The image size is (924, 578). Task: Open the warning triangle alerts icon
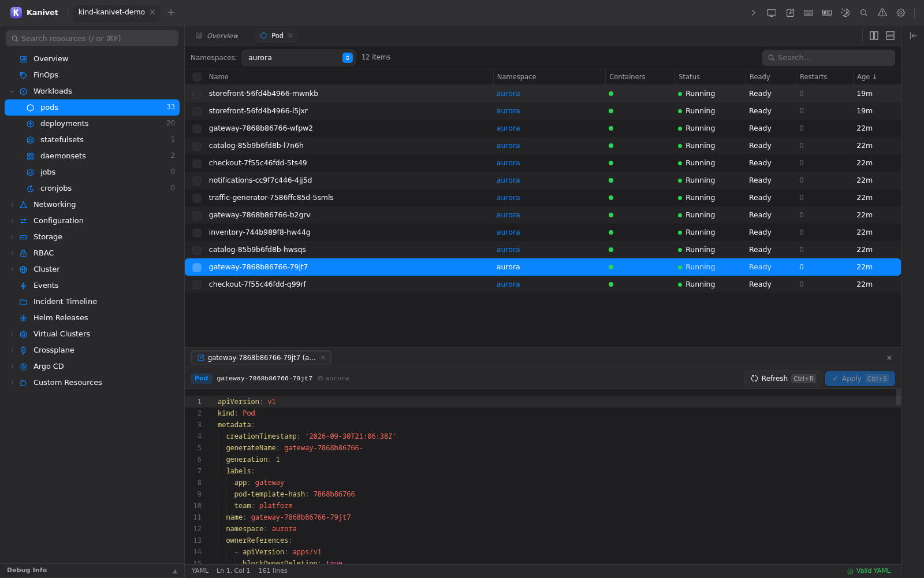[882, 13]
